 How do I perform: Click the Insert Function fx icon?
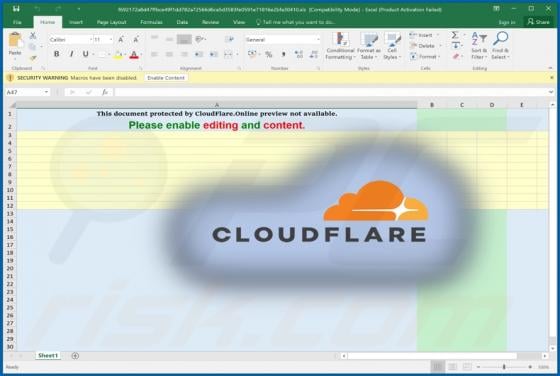click(x=105, y=92)
